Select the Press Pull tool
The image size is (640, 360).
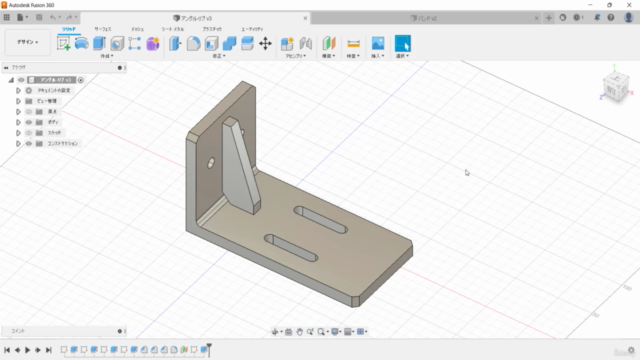pyautogui.click(x=176, y=43)
